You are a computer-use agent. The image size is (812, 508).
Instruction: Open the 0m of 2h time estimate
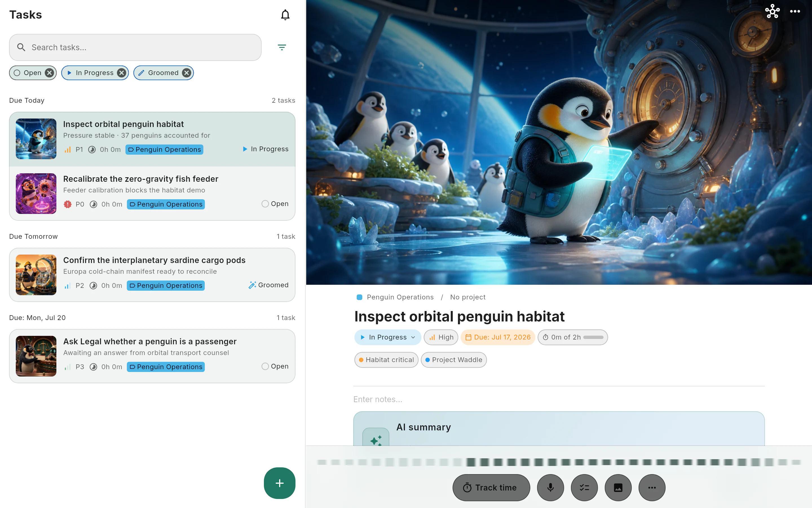[573, 337]
